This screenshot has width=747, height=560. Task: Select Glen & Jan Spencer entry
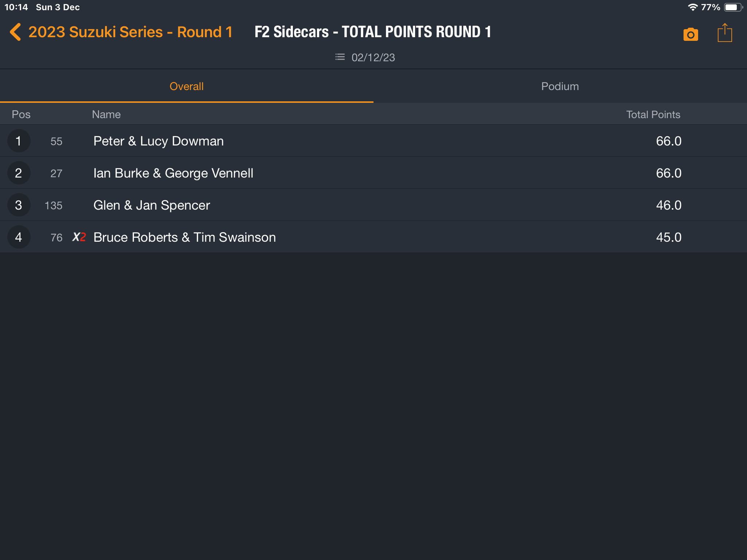(373, 205)
